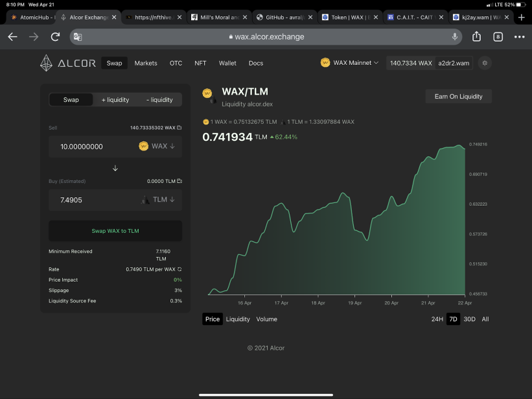
Task: Close the C.A.I.T. - CAIT tab
Action: pos(441,18)
